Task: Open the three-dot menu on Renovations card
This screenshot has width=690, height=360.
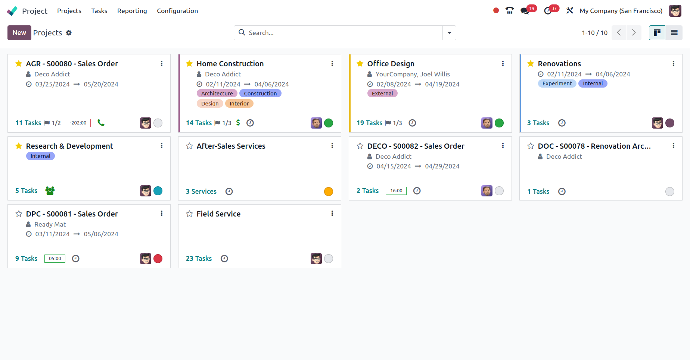Action: pos(673,63)
